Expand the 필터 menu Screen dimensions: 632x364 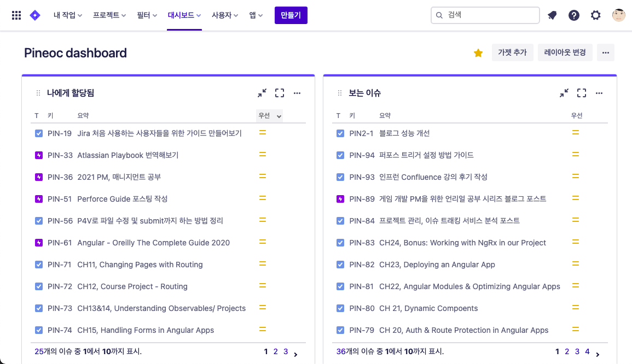point(147,15)
